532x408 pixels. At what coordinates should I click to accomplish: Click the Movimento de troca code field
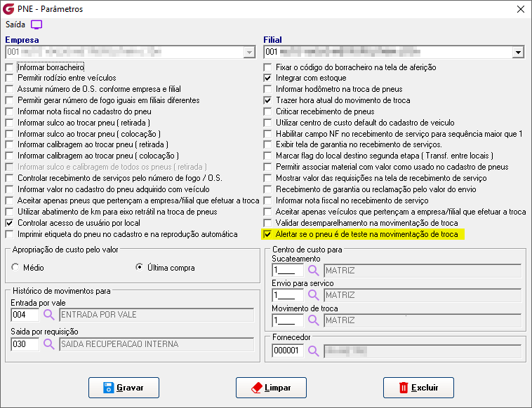pos(288,320)
